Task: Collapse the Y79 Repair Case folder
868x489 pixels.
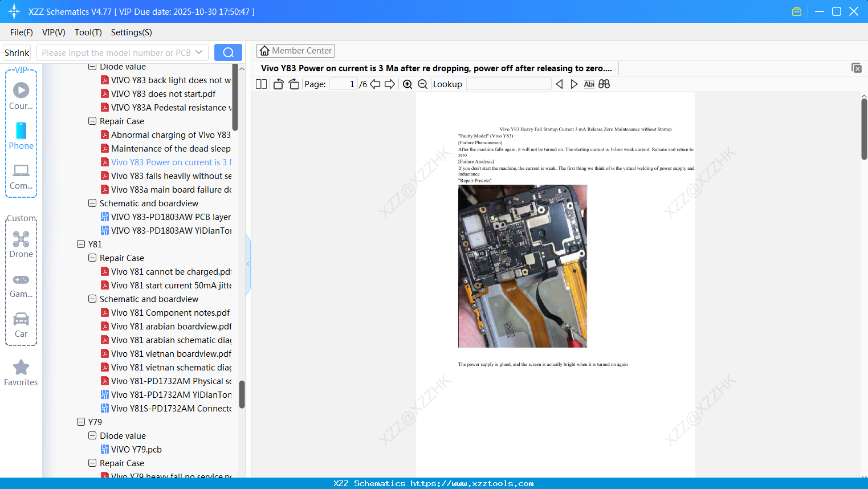Action: [x=92, y=463]
